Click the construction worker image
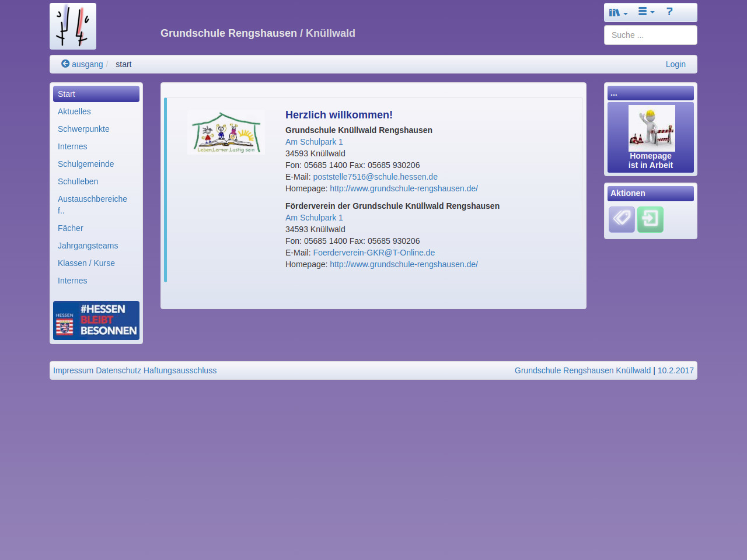747x560 pixels. (651, 128)
